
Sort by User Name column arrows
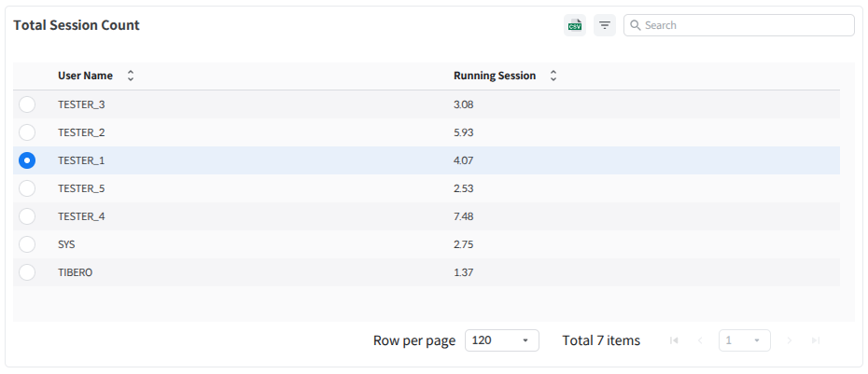130,76
